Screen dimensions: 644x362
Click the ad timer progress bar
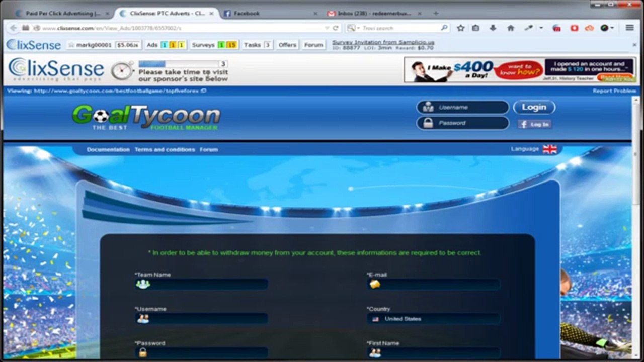pyautogui.click(x=183, y=64)
